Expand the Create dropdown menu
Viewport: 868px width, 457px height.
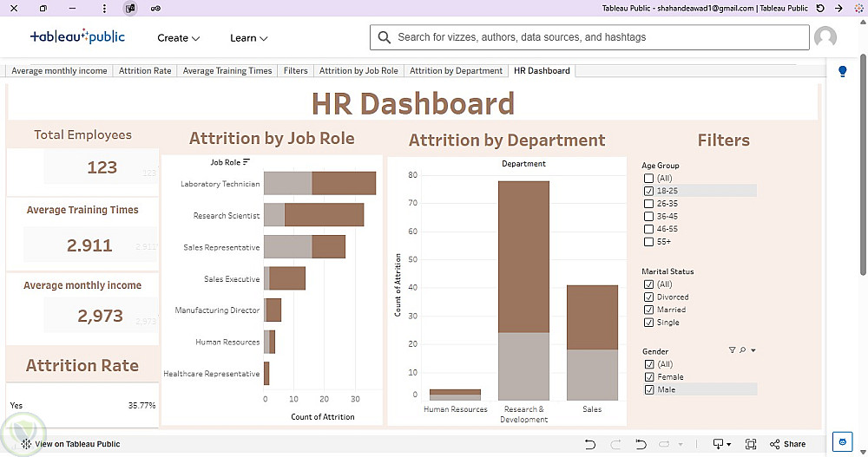pos(178,38)
